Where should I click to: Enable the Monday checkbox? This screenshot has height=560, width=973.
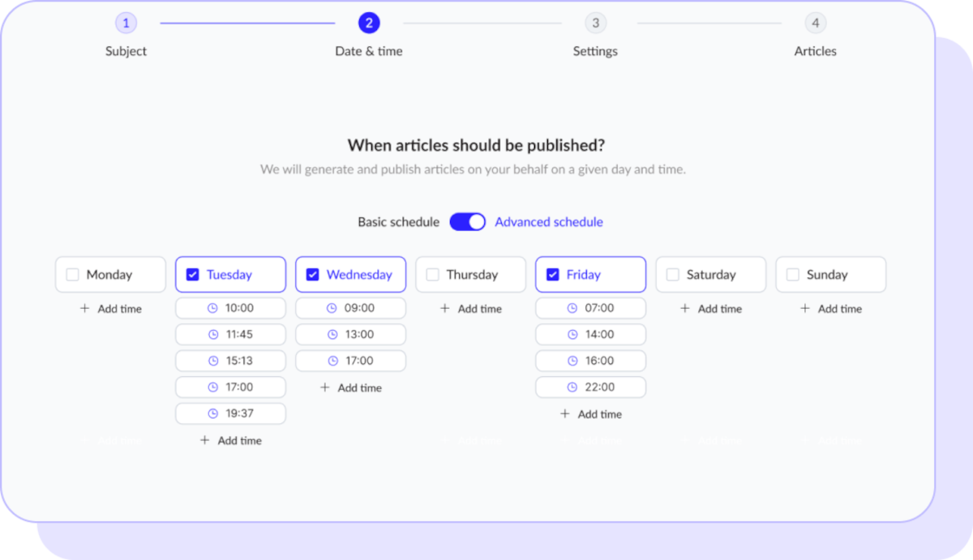pos(72,275)
